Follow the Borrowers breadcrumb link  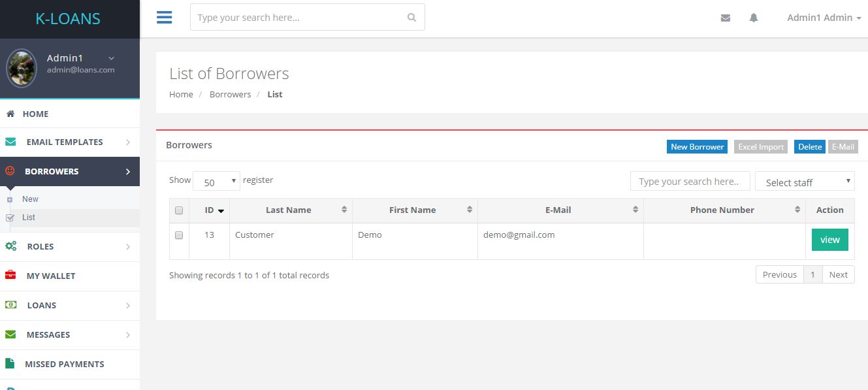pyautogui.click(x=230, y=94)
